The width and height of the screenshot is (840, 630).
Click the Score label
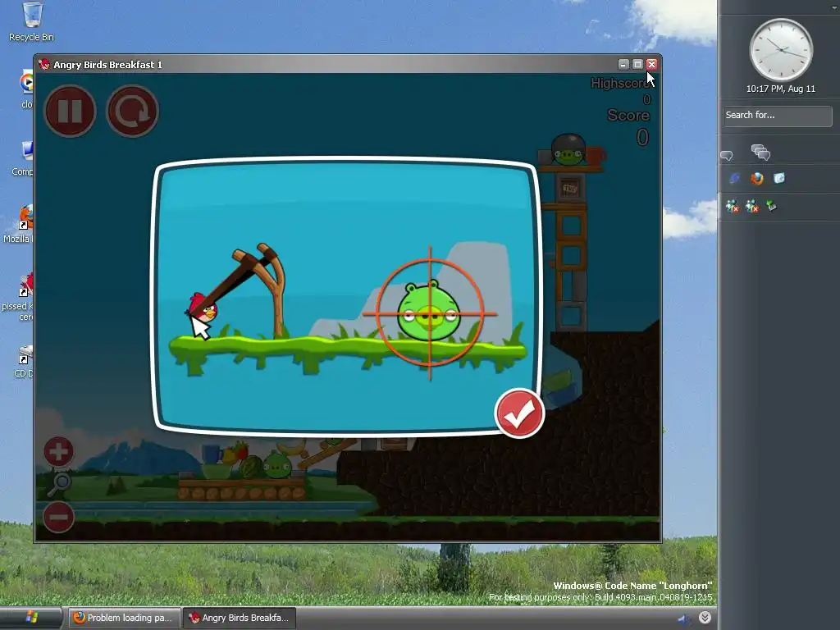point(628,115)
